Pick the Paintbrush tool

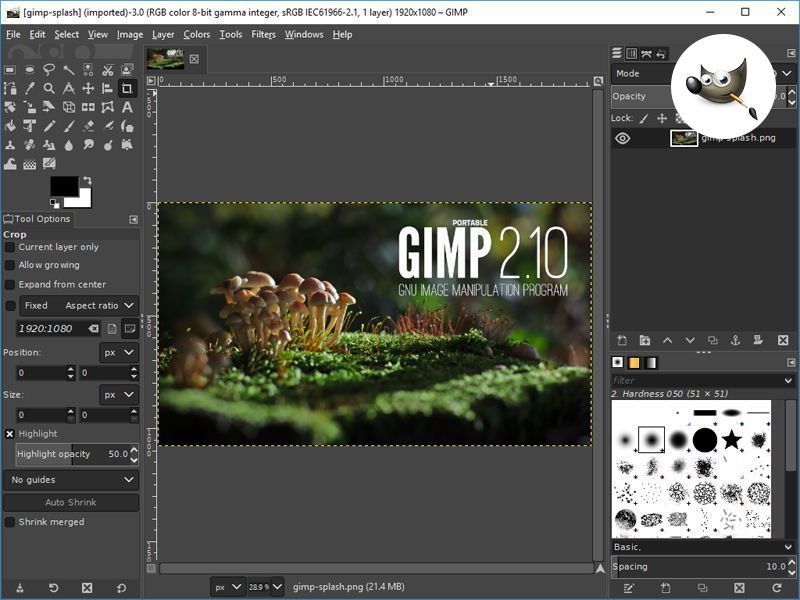point(68,126)
